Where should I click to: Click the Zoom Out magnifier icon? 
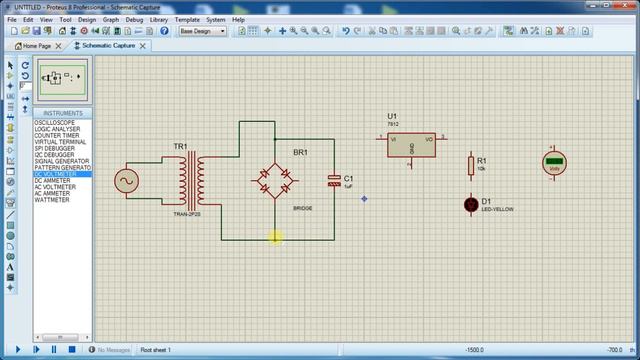coord(304,31)
